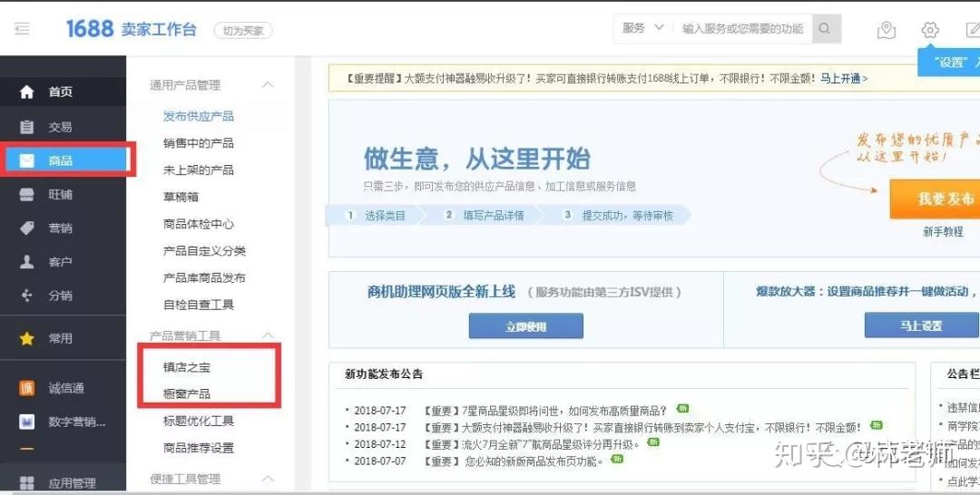Click the home icon beside 首页

click(27, 92)
